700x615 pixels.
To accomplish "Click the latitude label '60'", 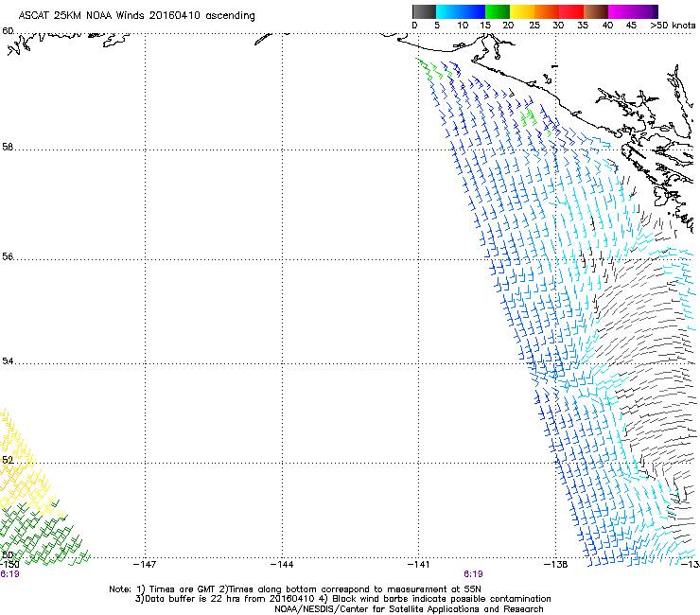I will coord(8,31).
